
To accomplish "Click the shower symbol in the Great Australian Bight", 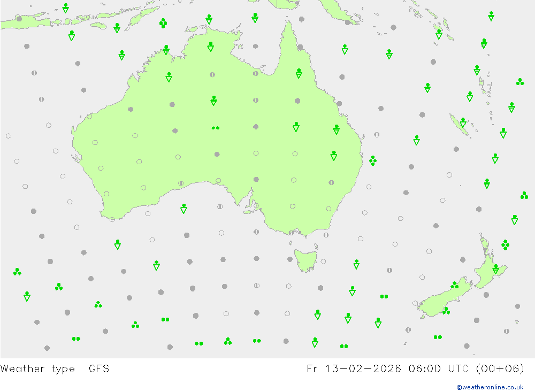I will pos(184,209).
